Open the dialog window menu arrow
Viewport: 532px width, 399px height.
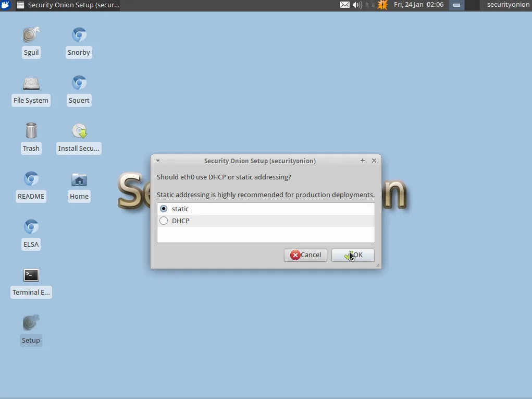pyautogui.click(x=158, y=161)
